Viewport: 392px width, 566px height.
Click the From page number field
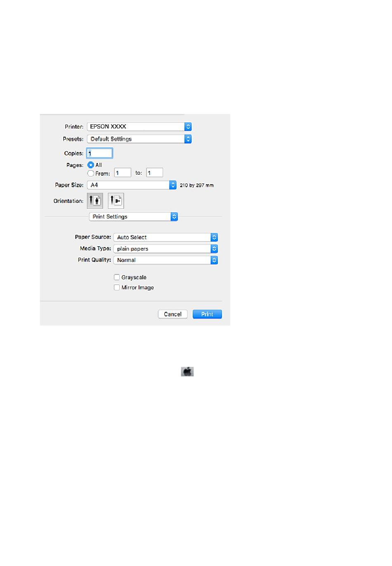coord(123,173)
